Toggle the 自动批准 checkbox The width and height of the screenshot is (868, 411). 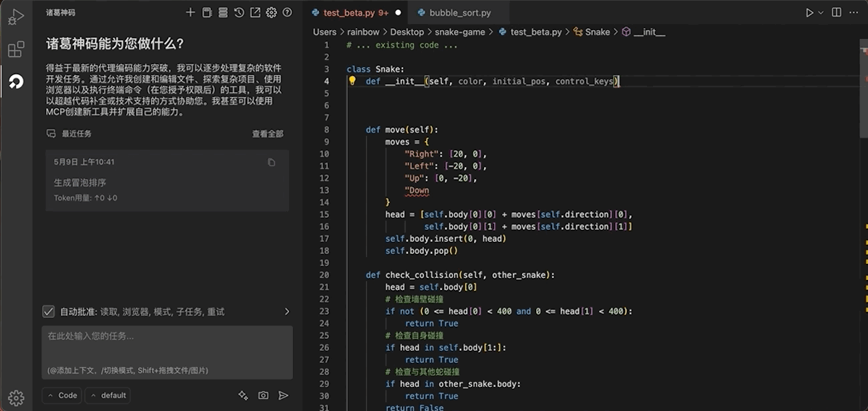(x=48, y=311)
